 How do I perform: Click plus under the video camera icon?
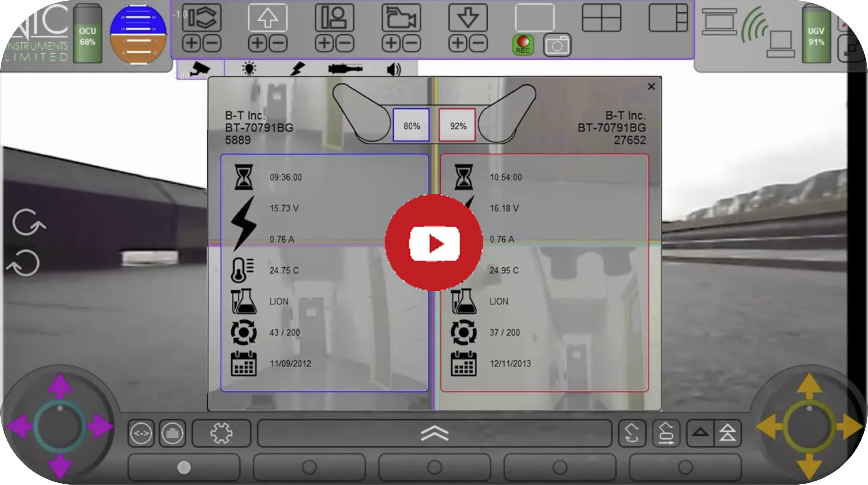[391, 43]
